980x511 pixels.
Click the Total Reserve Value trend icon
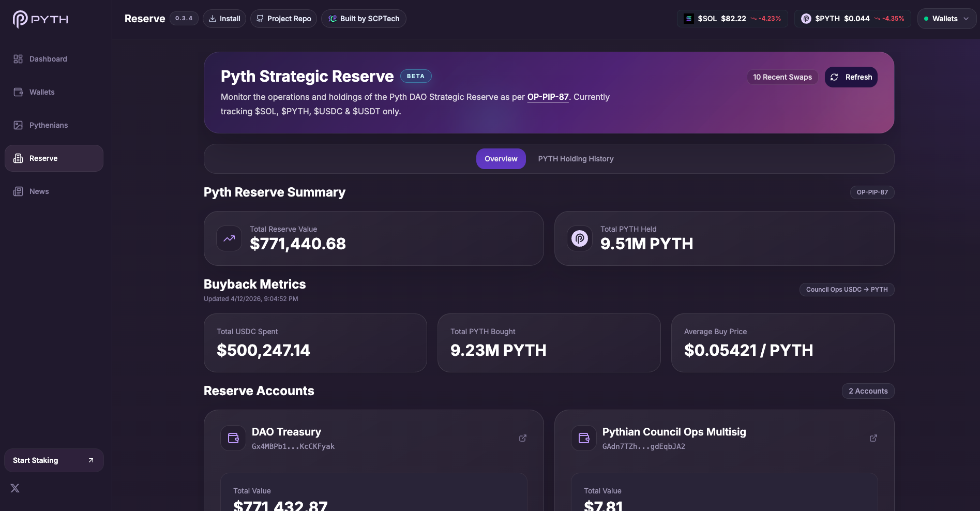229,238
